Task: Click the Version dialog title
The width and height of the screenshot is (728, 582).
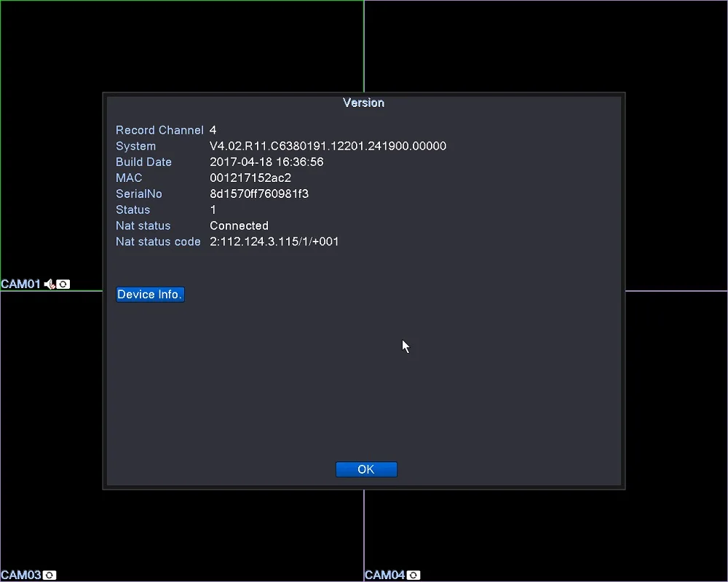Action: point(363,103)
